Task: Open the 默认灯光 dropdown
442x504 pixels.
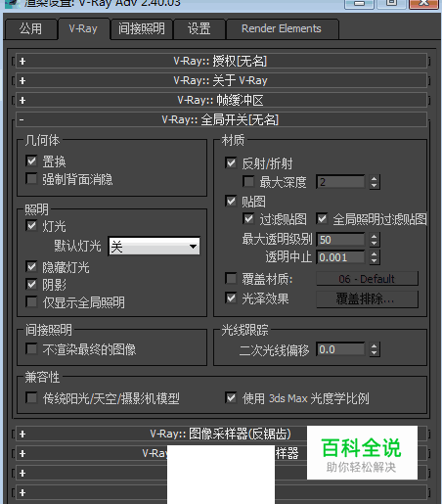Action: [x=154, y=246]
